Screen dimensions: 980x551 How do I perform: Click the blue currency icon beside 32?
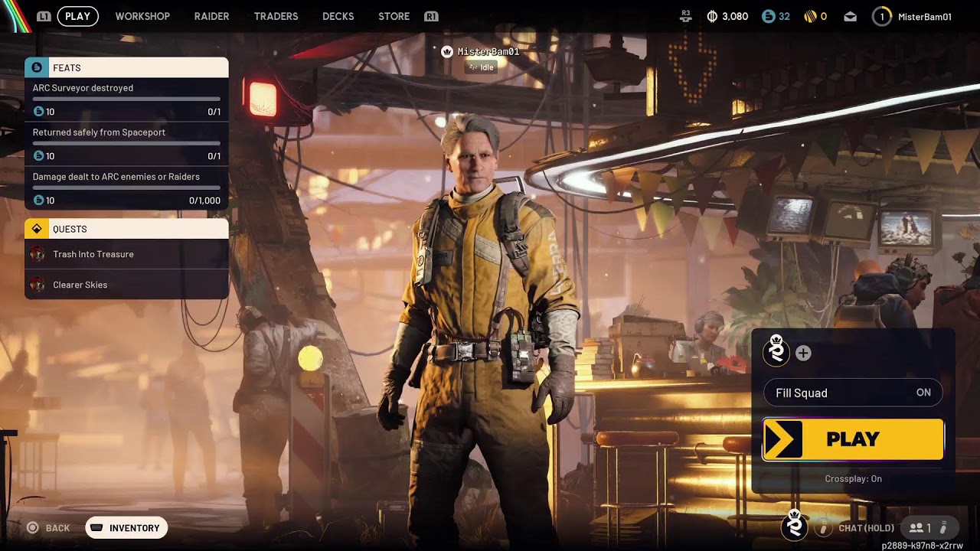(x=769, y=16)
